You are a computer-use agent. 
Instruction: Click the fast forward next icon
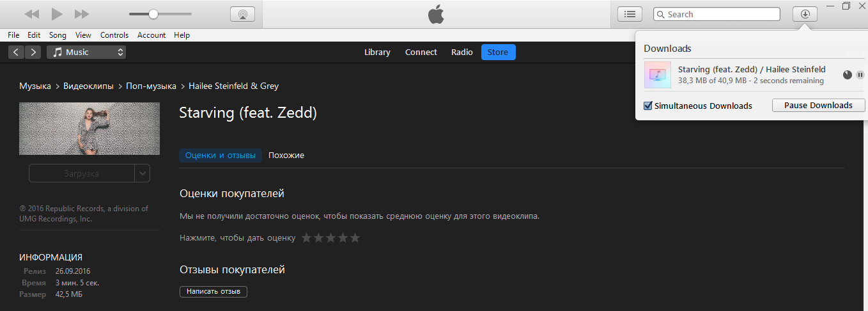coord(82,14)
